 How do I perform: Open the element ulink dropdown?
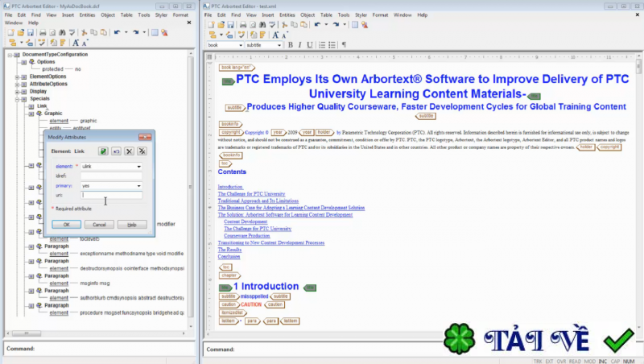(x=138, y=167)
